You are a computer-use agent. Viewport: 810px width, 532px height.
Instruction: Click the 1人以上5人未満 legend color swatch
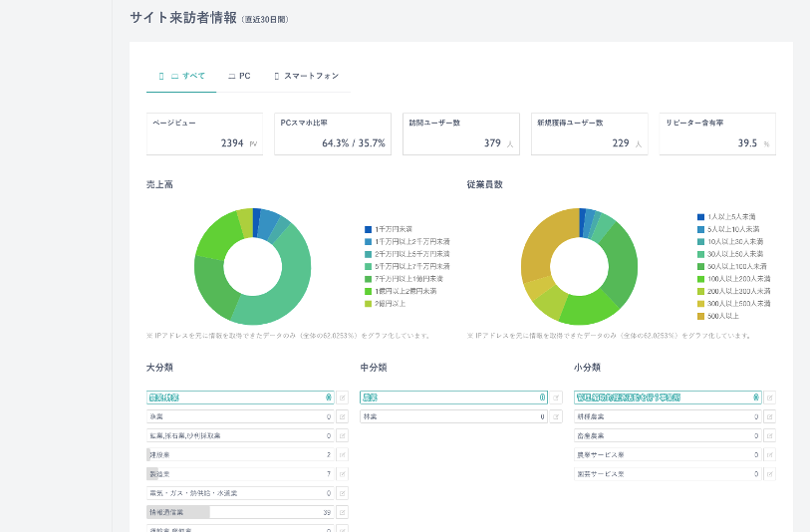[x=701, y=216]
